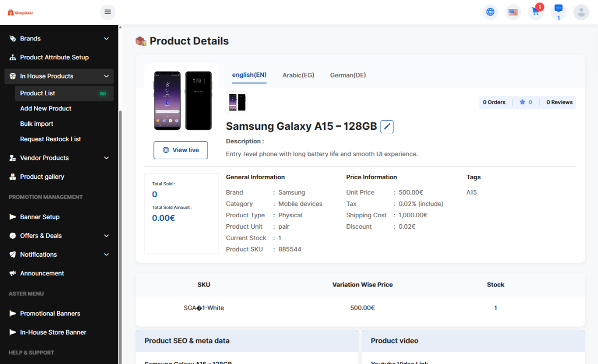The height and width of the screenshot is (364, 598).
Task: Switch to the Arabic(EG) language tab
Action: (x=298, y=75)
